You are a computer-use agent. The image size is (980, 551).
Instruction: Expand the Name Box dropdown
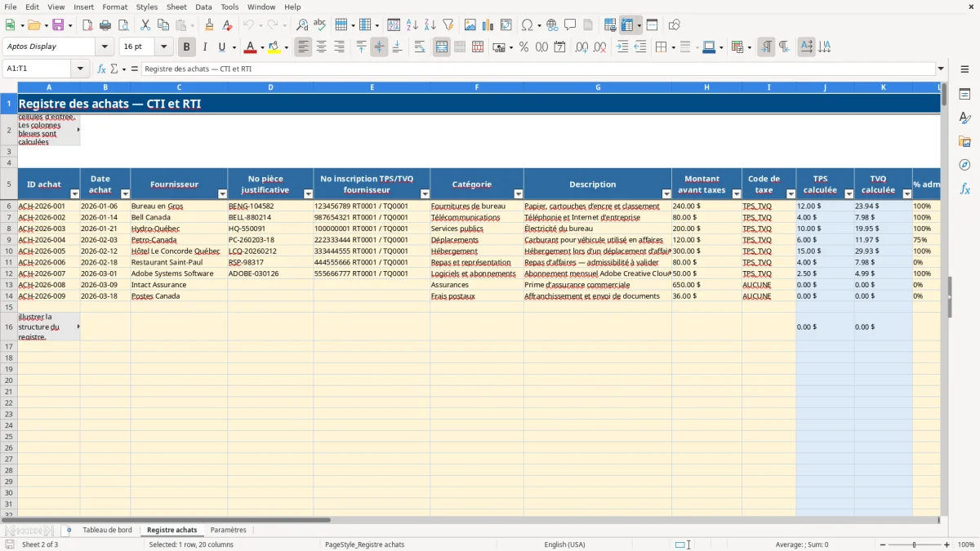click(81, 69)
